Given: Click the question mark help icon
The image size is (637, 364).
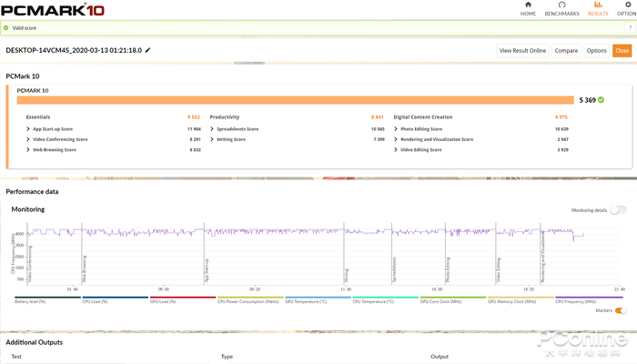Looking at the screenshot, I should click(630, 28).
